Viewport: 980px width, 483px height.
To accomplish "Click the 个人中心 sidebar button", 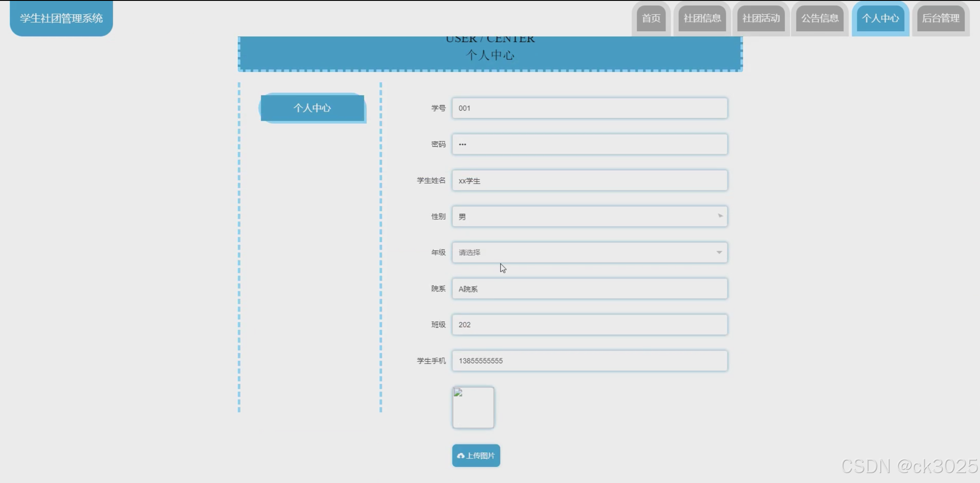I will coord(312,108).
